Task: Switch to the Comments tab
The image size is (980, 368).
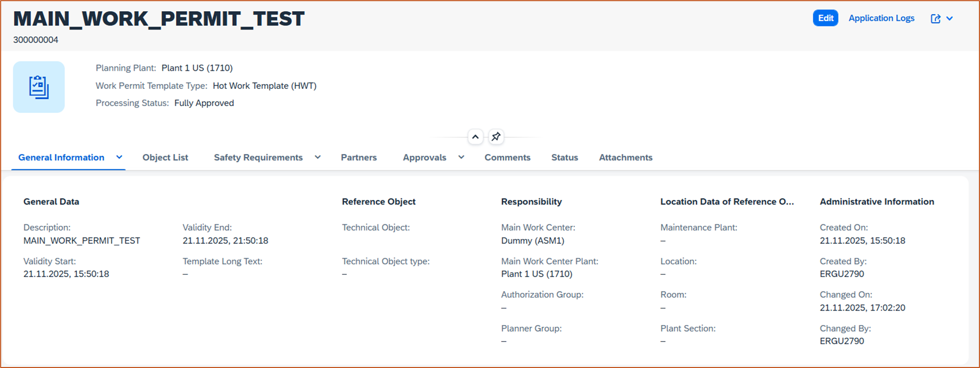Action: coord(507,157)
